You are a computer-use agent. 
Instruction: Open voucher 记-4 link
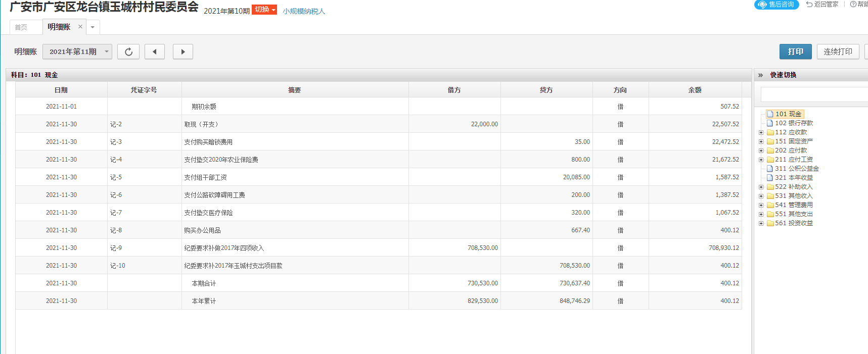(116, 160)
